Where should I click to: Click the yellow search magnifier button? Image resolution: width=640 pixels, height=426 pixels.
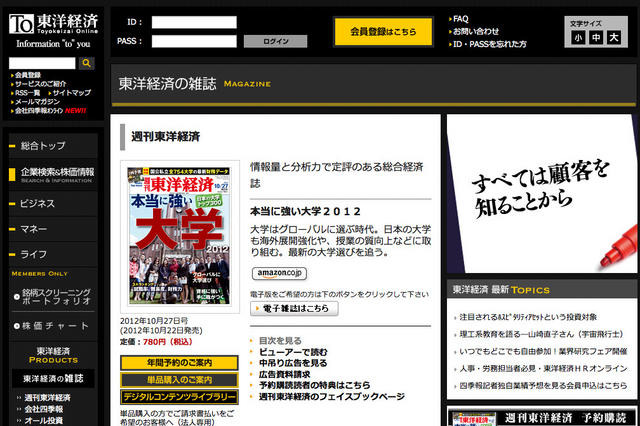86,63
